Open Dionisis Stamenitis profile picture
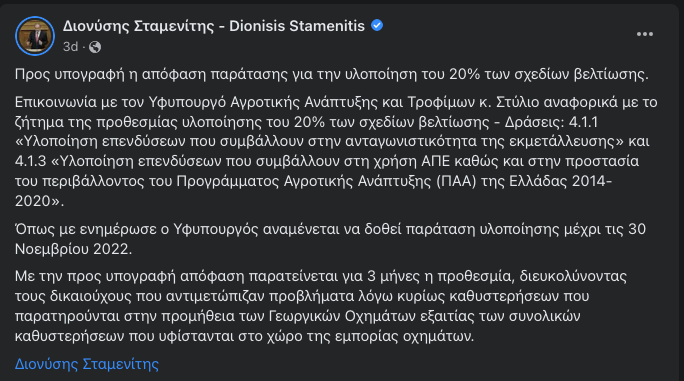684x381 pixels. coord(35,36)
